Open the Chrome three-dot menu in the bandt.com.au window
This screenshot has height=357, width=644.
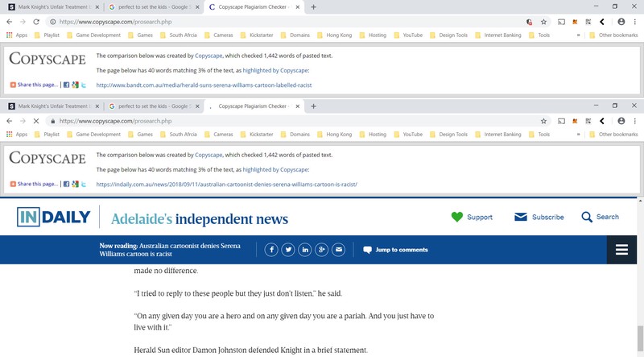(634, 22)
